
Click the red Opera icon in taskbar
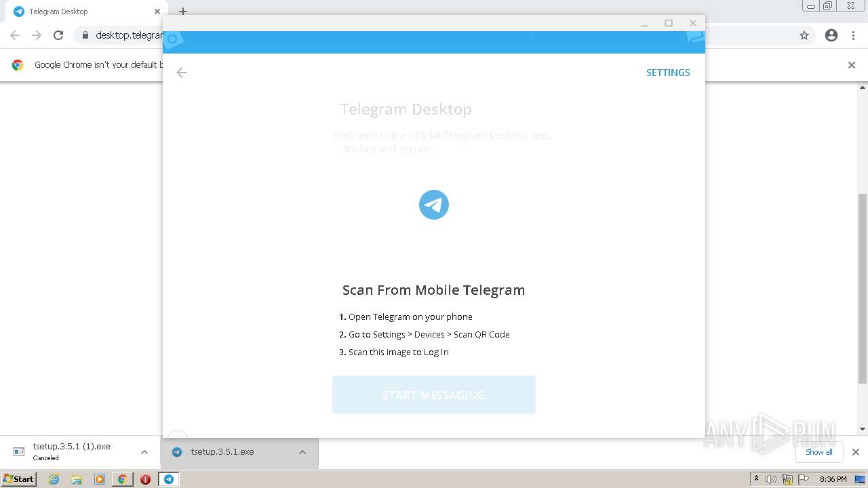[145, 479]
